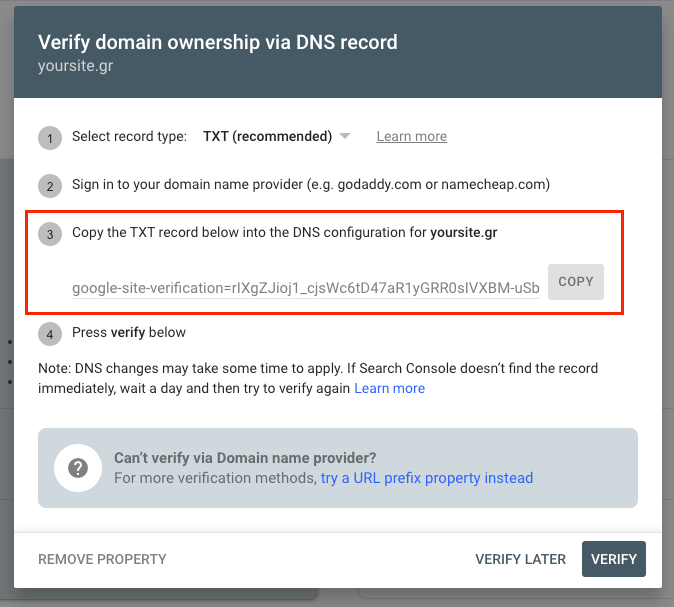
Task: Open the Learn more link for record type
Action: point(411,136)
